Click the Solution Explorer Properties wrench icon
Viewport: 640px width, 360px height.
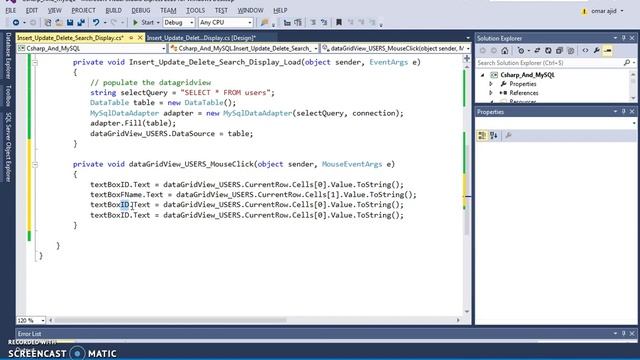pos(597,51)
